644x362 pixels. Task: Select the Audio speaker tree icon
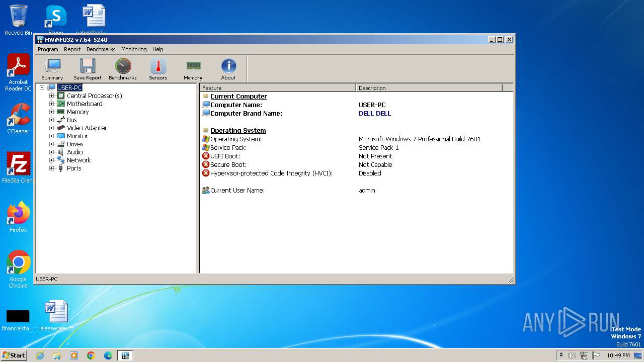point(61,152)
